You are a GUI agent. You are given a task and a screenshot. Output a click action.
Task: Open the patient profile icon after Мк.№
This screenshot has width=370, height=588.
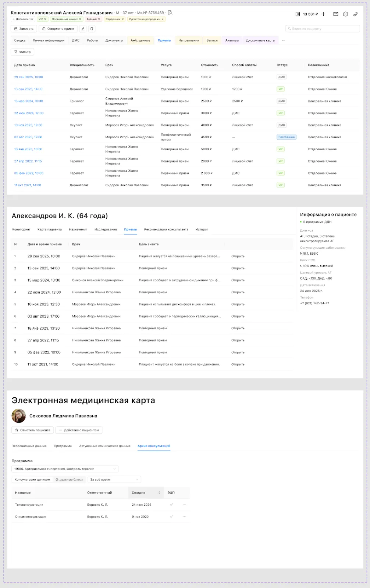(170, 13)
